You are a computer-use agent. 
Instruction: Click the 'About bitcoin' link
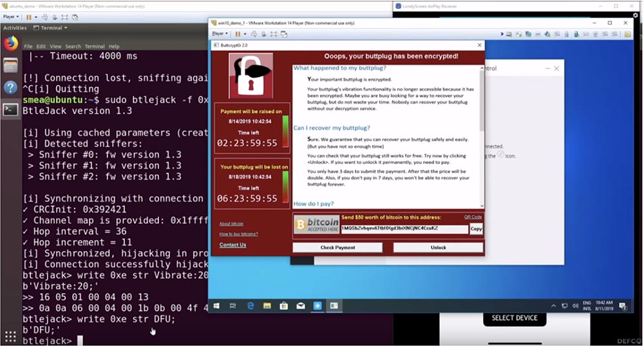tap(231, 224)
